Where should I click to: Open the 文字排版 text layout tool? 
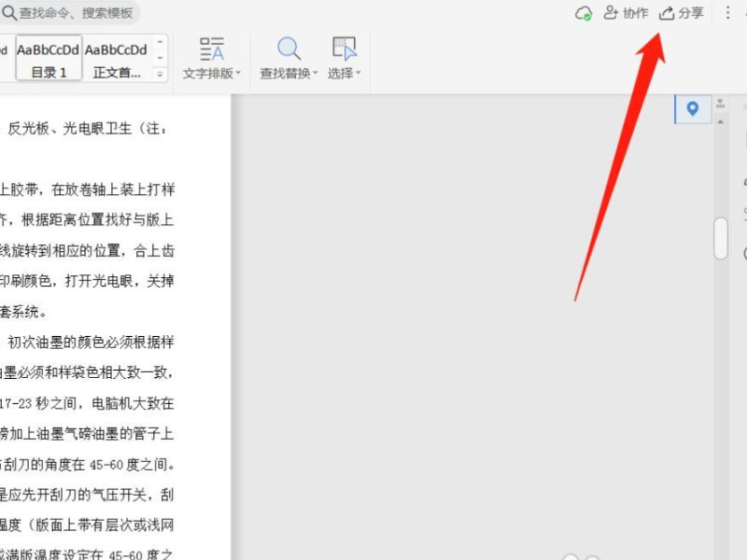point(211,58)
